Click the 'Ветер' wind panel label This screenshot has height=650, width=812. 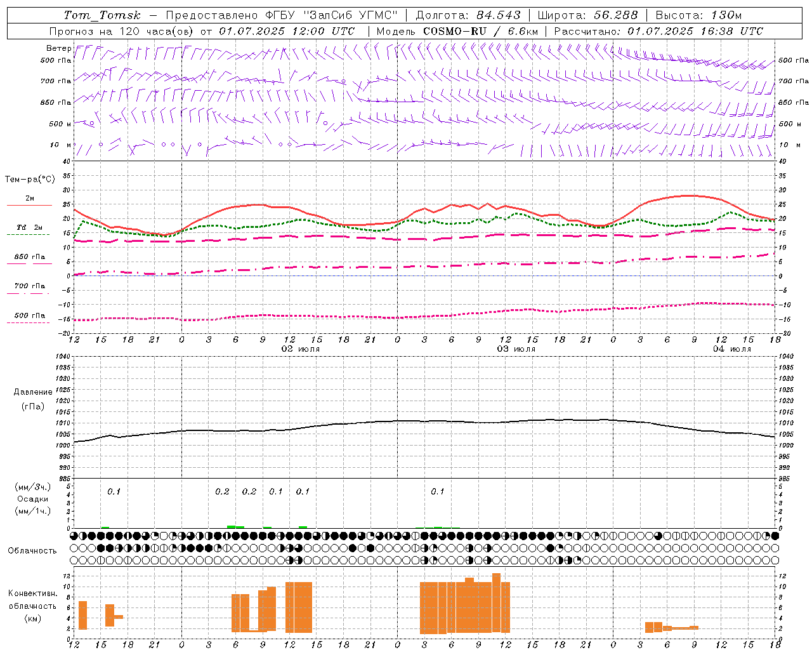pos(58,48)
